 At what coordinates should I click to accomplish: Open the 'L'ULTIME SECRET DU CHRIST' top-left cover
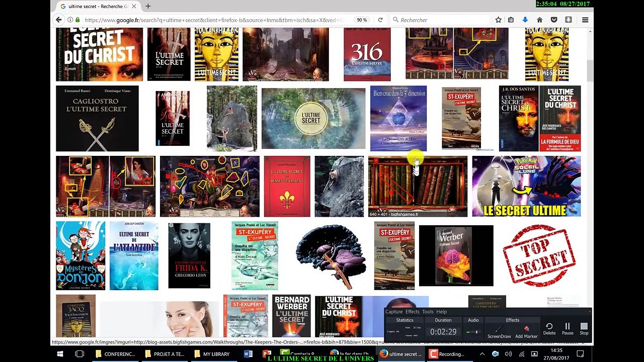pyautogui.click(x=99, y=54)
